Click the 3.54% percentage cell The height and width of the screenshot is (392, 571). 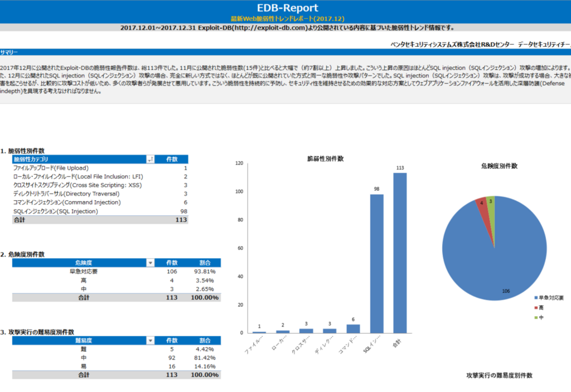coord(205,280)
